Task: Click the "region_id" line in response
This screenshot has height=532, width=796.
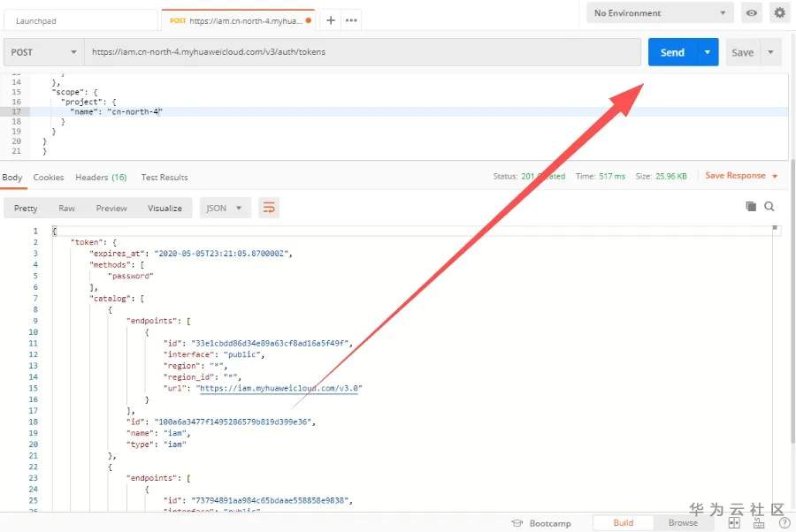Action: pyautogui.click(x=202, y=376)
